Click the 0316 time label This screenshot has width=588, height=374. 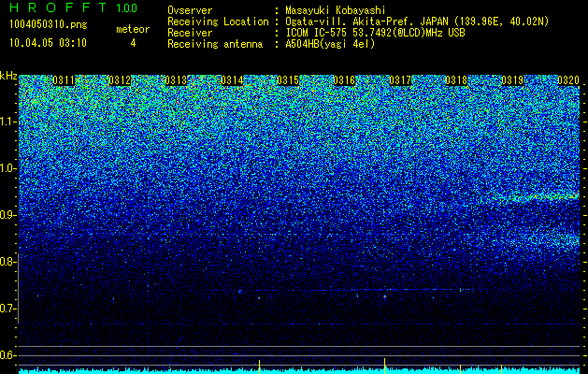(344, 80)
